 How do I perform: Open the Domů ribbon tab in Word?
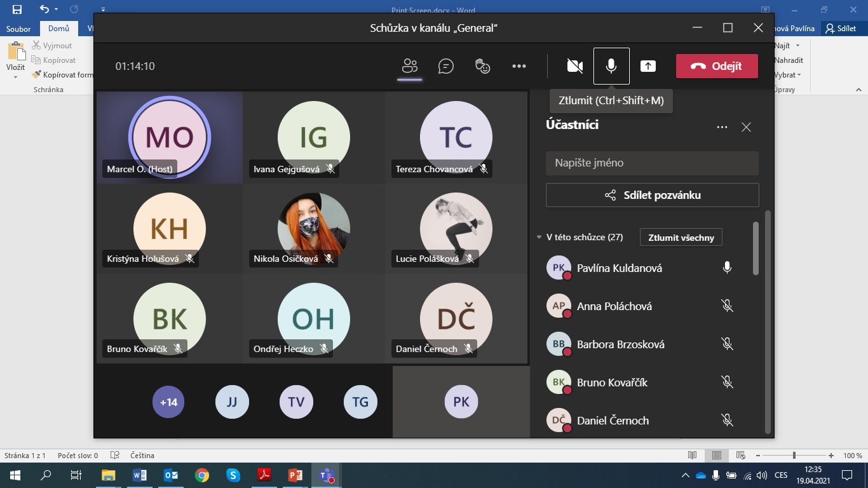(58, 29)
